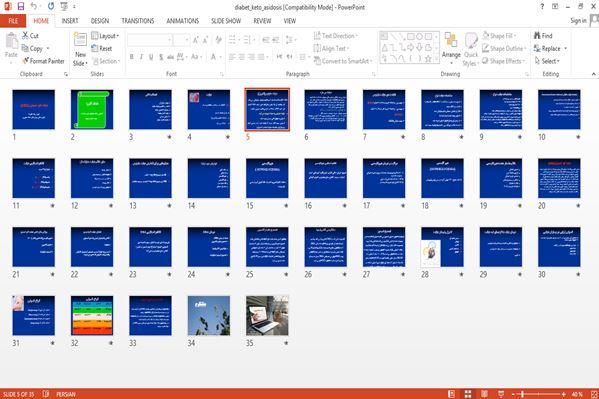Open the Select dropdown in Editing
Image resolution: width=599 pixels, height=399 pixels.
(547, 61)
